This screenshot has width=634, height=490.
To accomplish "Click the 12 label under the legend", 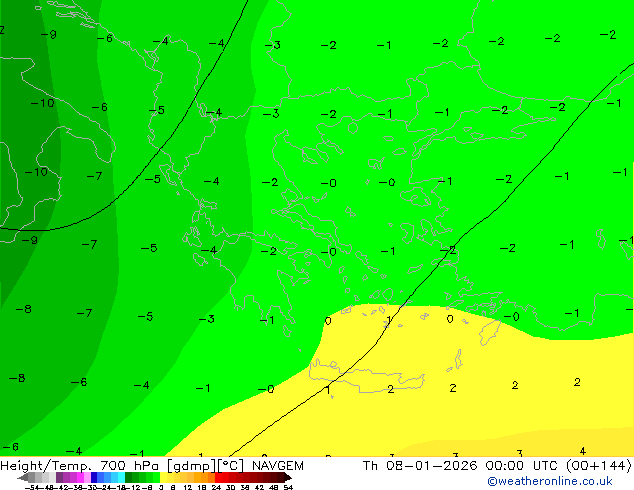I will tap(188, 487).
